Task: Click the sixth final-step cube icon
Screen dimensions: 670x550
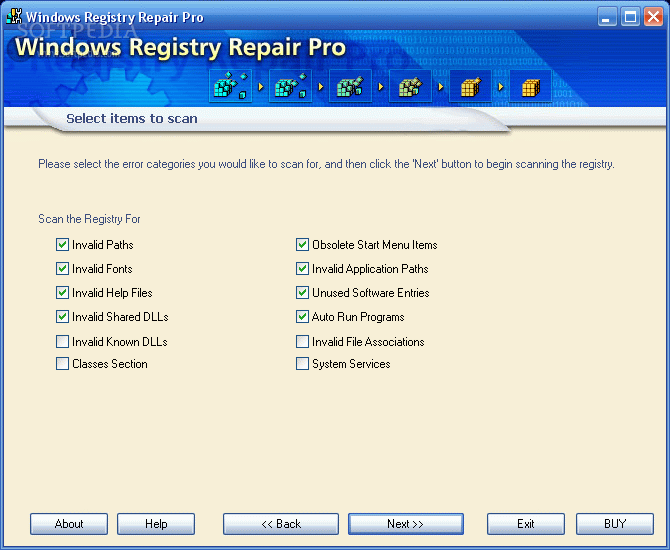Action: 530,86
